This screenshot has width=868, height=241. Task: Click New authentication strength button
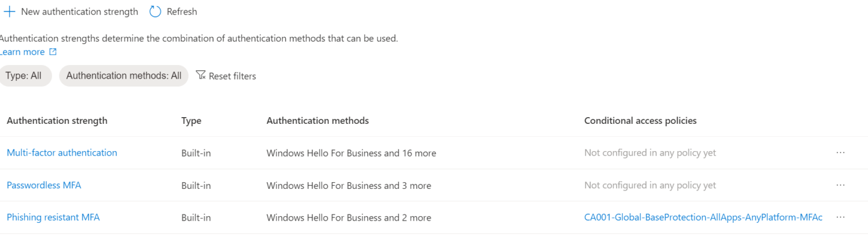(79, 11)
